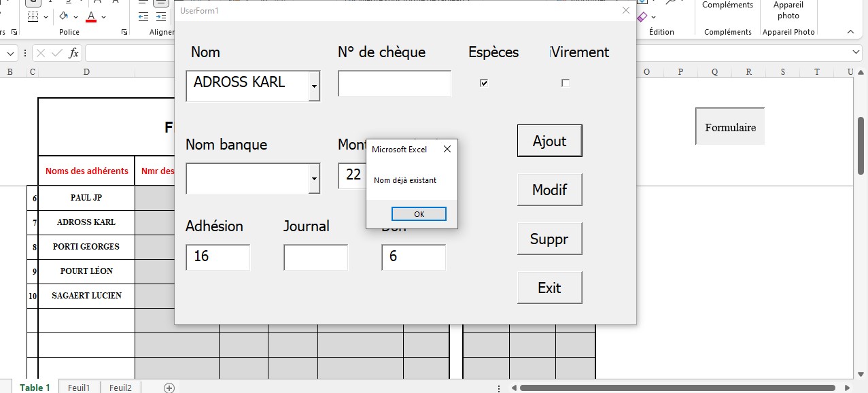
Task: Expand the formula bar with chevron
Action: 856,53
